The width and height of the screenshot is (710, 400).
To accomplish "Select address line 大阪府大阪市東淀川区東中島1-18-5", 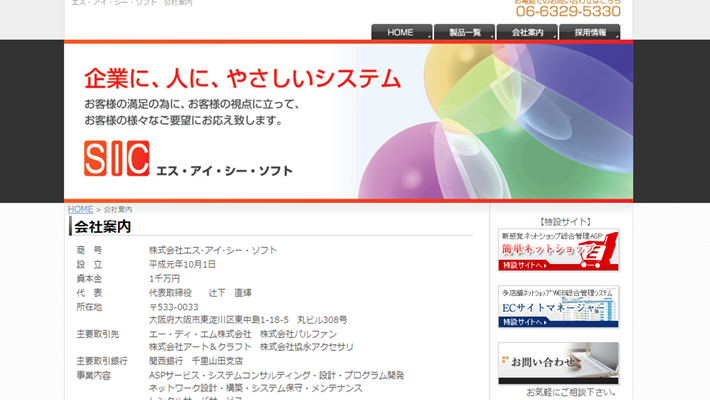I will (x=219, y=320).
